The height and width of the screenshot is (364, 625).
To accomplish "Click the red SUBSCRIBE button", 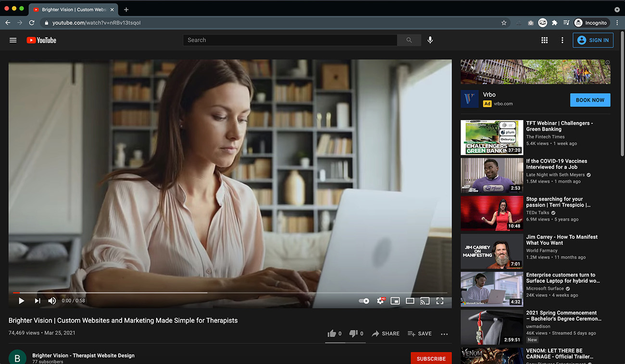I will click(x=431, y=358).
